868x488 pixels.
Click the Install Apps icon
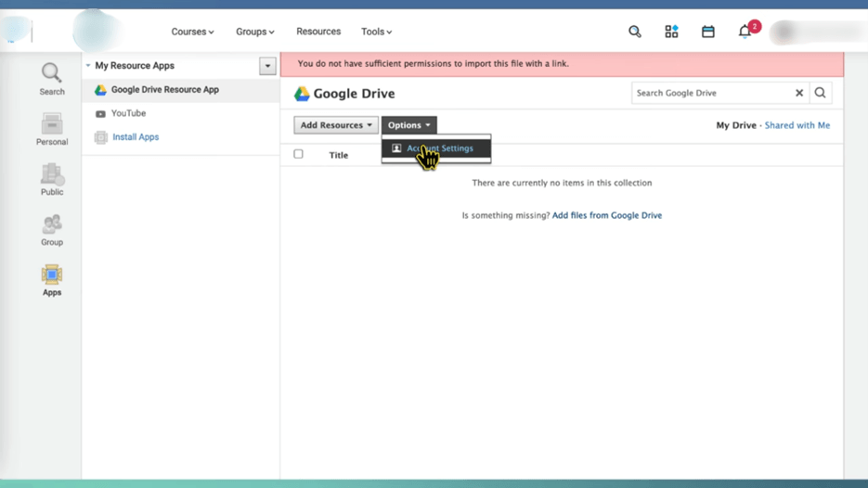pos(100,137)
